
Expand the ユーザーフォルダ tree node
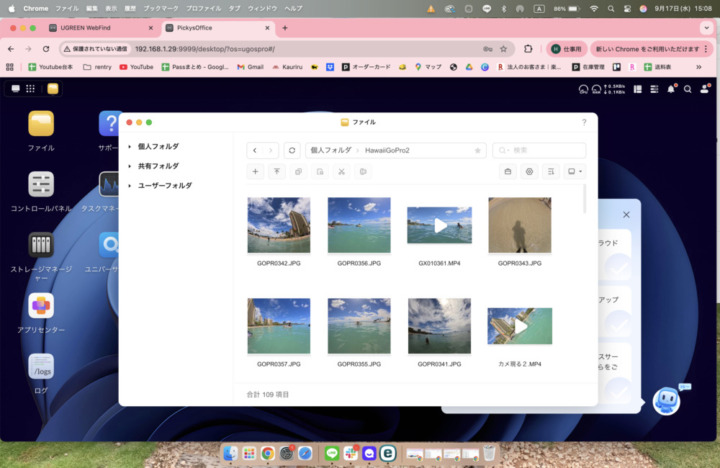pos(130,185)
